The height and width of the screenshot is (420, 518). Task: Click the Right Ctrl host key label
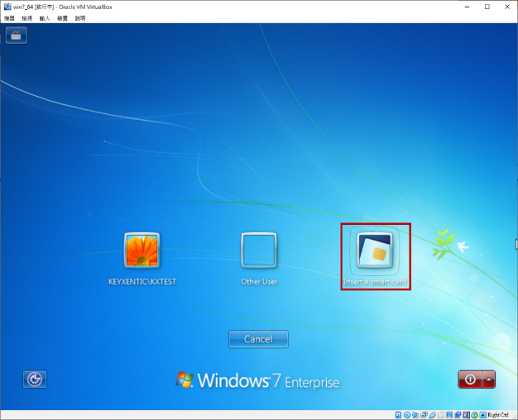498,415
